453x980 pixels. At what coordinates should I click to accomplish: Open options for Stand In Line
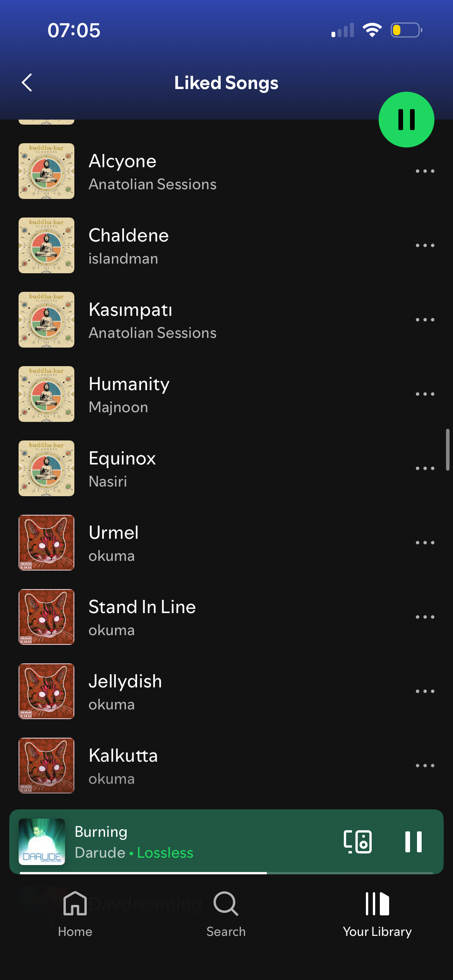click(425, 617)
